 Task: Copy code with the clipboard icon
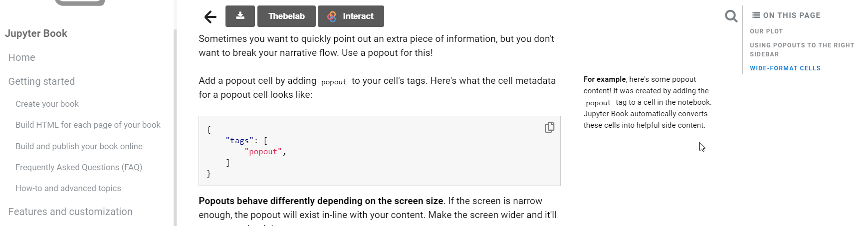point(549,127)
